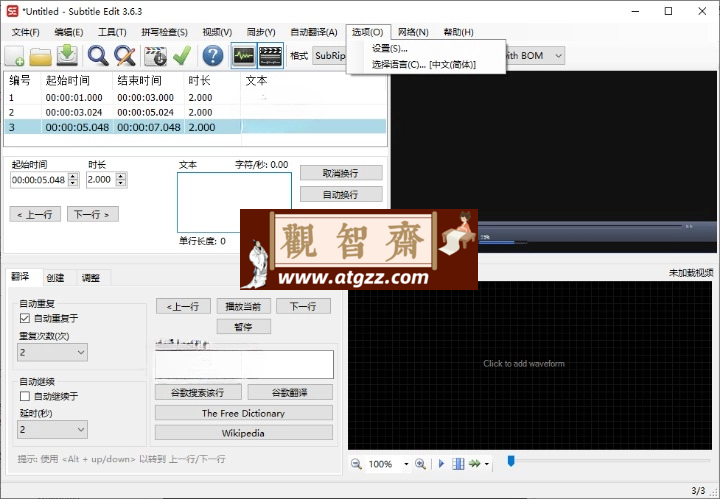720x499 pixels.
Task: Click to add waveform area
Action: pos(529,365)
